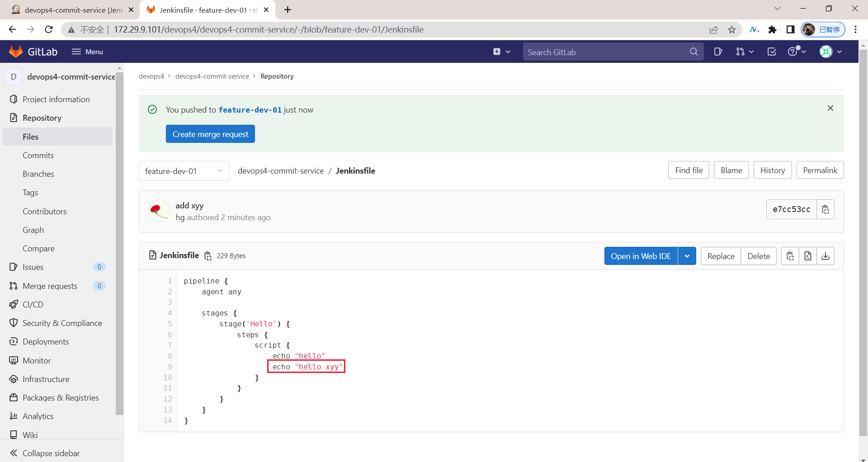868x462 pixels.
Task: Open Project information in sidebar
Action: coord(57,99)
